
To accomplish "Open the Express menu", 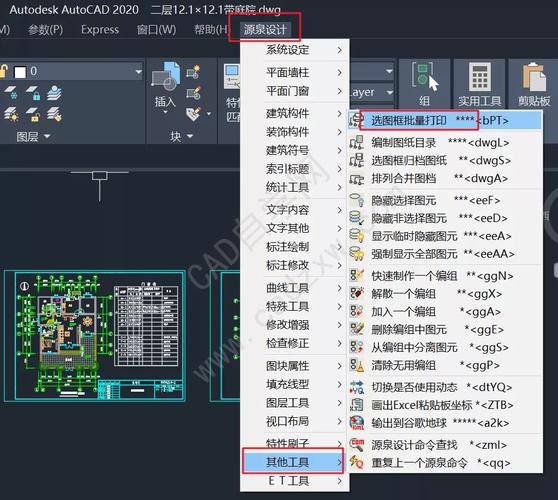I will point(100,30).
